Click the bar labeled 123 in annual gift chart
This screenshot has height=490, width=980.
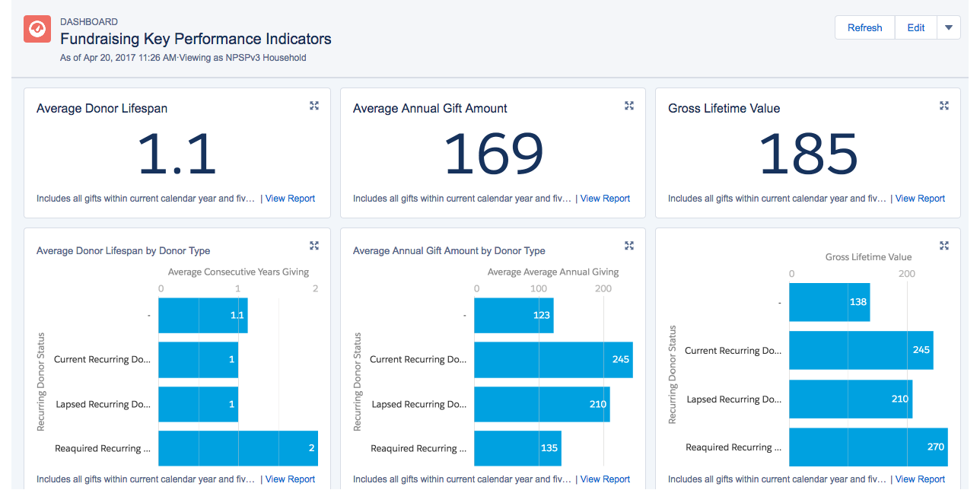click(x=514, y=315)
